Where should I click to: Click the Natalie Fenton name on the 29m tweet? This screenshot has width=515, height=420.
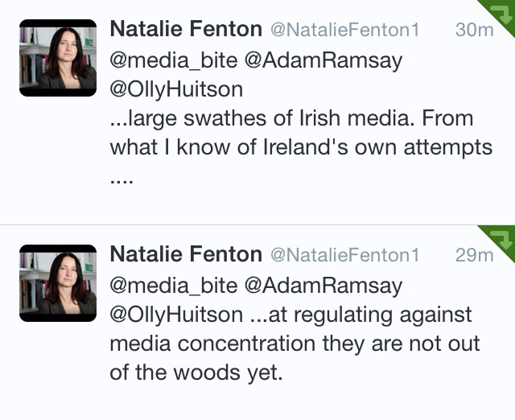coord(186,255)
